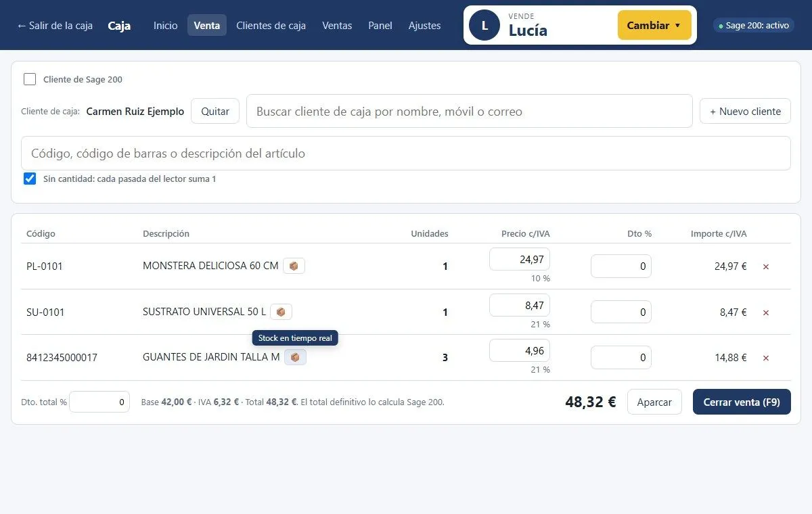
Task: Switch to the Ventas tab
Action: point(337,25)
